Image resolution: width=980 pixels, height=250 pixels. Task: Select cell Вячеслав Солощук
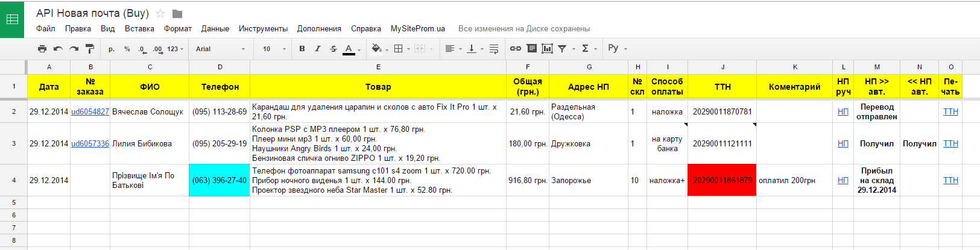click(x=150, y=111)
